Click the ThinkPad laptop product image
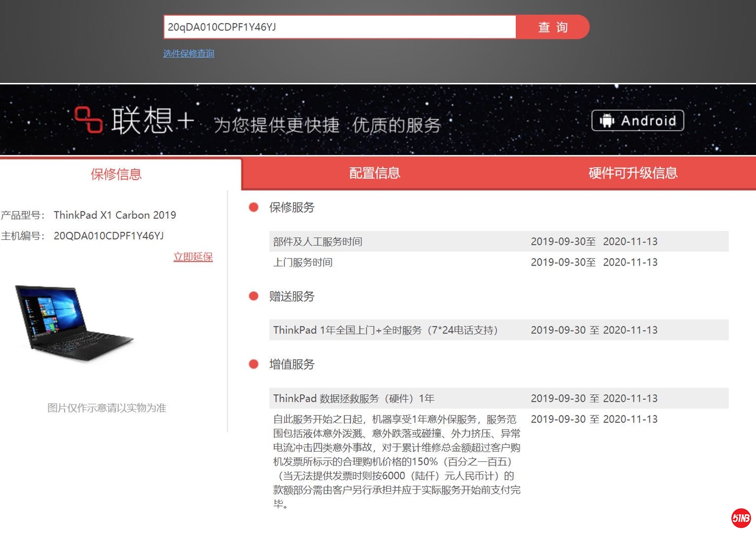The width and height of the screenshot is (756, 533). point(74,322)
